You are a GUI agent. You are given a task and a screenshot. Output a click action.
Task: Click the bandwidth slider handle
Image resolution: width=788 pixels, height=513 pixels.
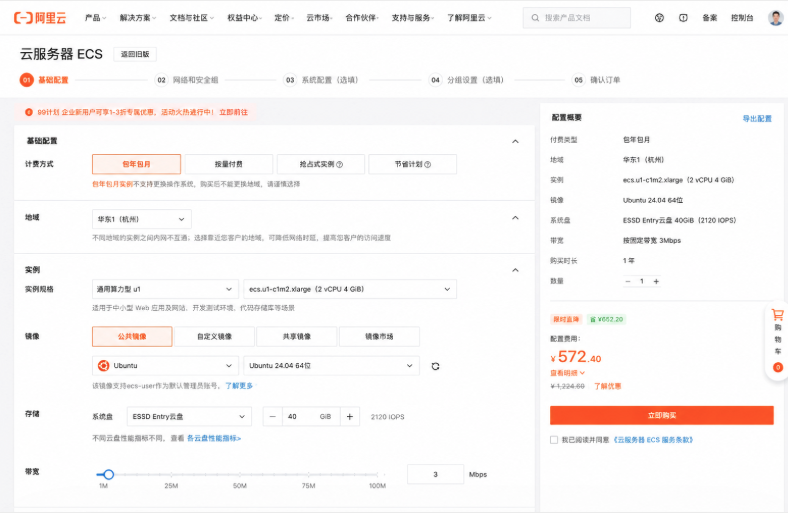tap(109, 474)
